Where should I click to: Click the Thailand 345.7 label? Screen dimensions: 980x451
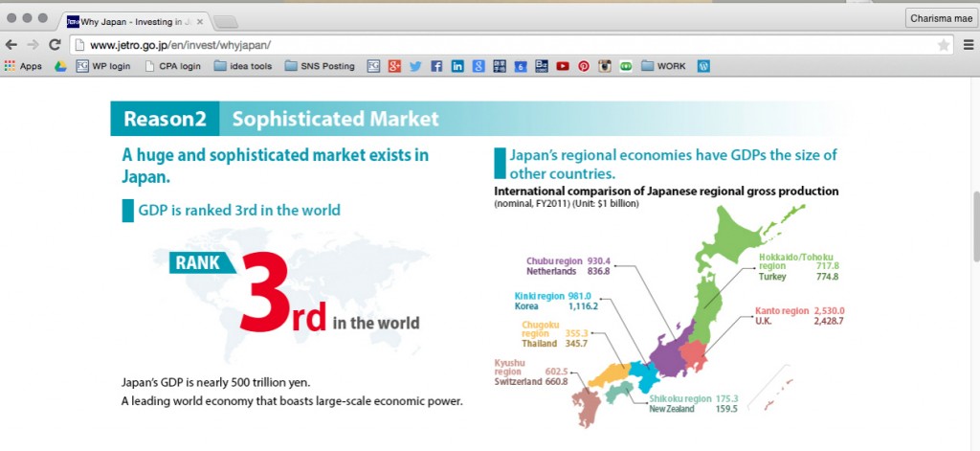click(554, 344)
